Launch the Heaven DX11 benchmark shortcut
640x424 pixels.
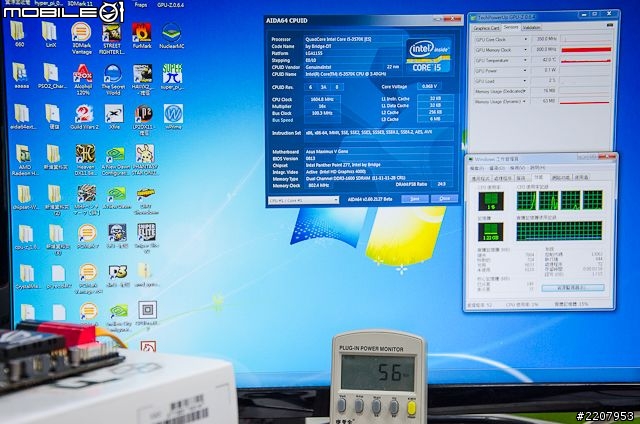[x=85, y=160]
